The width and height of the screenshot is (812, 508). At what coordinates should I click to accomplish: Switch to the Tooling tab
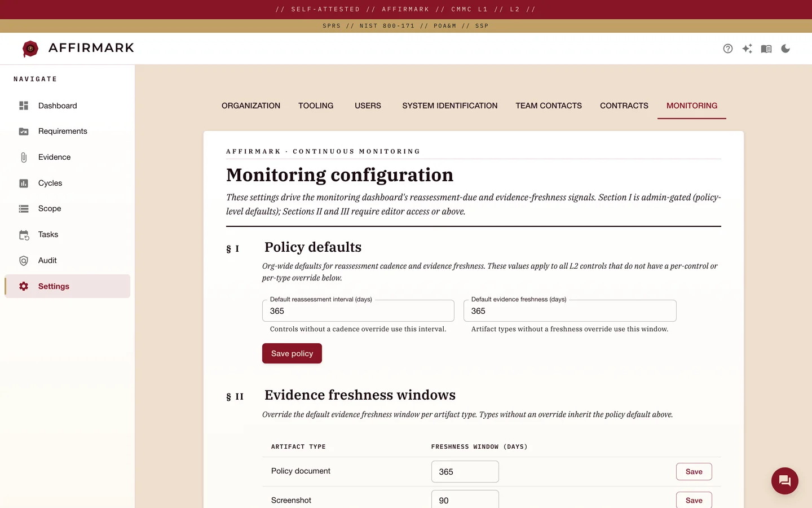316,106
